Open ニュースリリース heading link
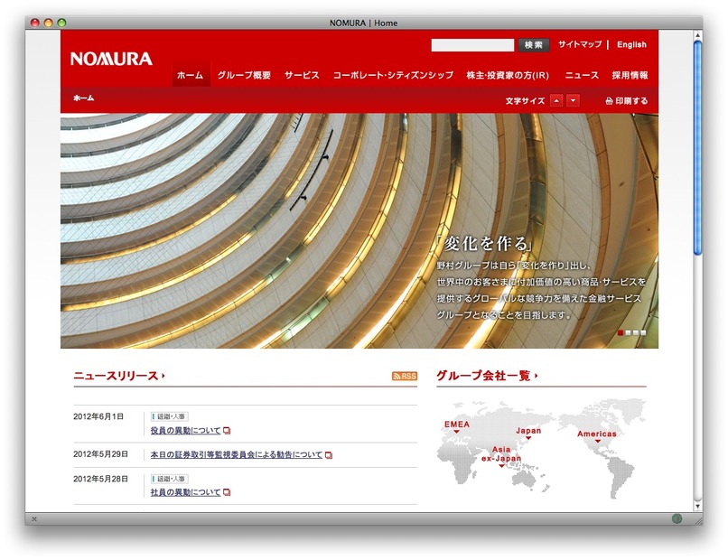728x560 pixels. coord(119,376)
